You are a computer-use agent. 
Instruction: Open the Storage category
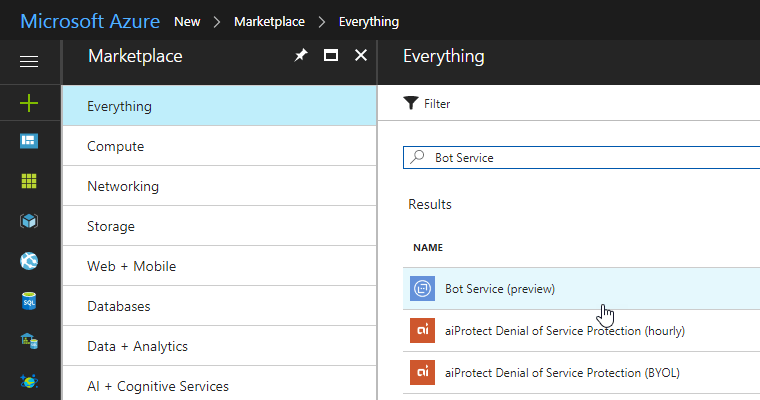pyautogui.click(x=111, y=226)
